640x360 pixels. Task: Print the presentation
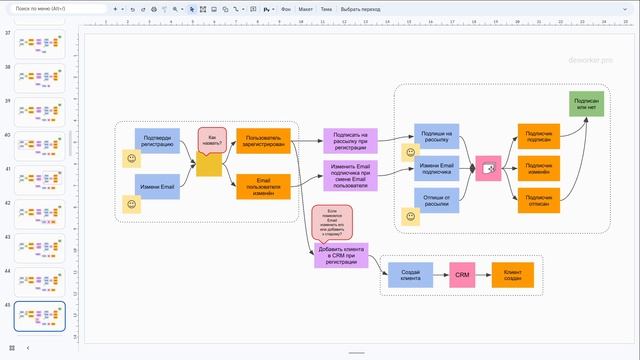coord(154,9)
